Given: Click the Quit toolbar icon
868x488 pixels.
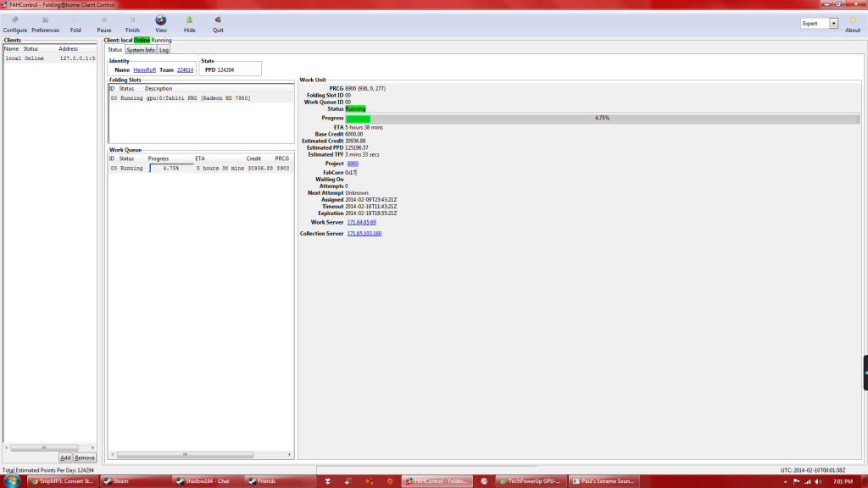Looking at the screenshot, I should point(218,25).
